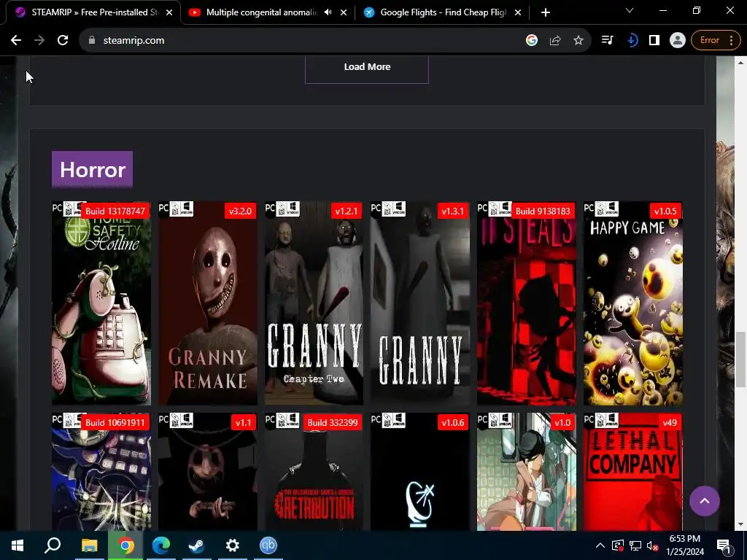Click the scrollbar up arrow
747x560 pixels.
pyautogui.click(x=740, y=63)
